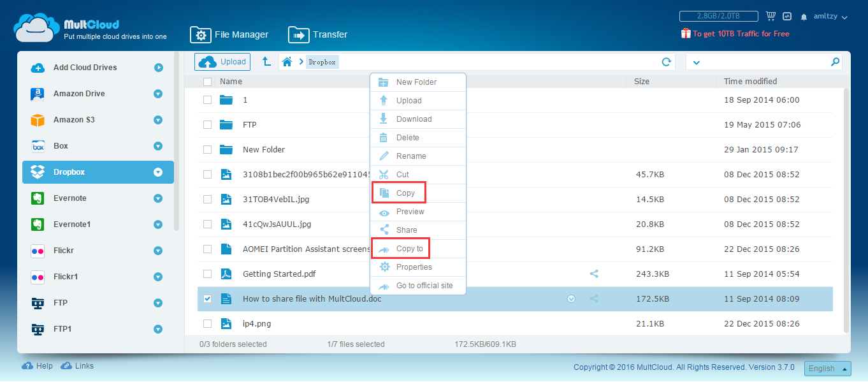Click share icon on How to share file row

click(x=594, y=298)
